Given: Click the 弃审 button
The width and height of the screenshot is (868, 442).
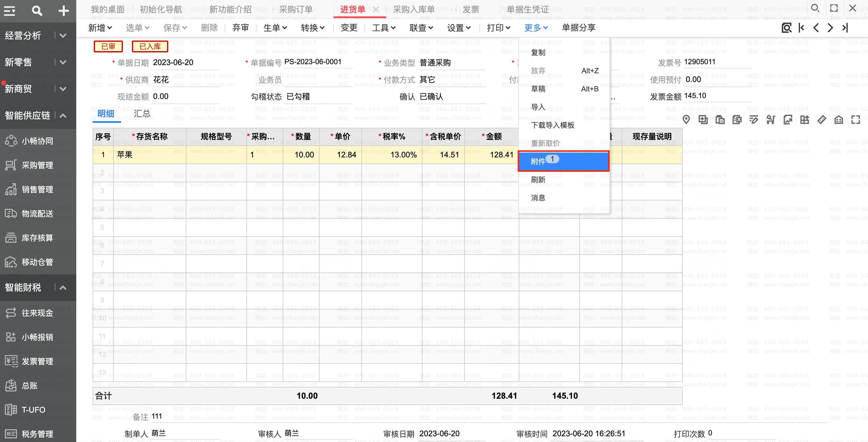Looking at the screenshot, I should click(240, 28).
